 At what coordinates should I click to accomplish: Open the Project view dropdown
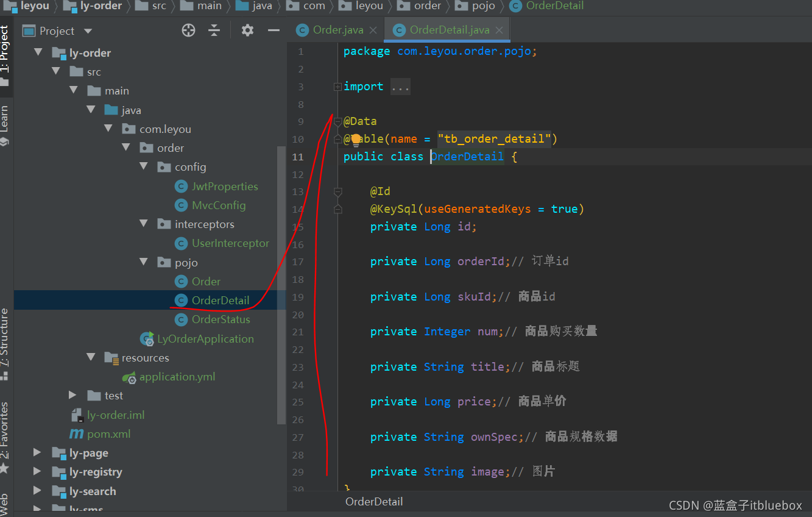click(88, 31)
